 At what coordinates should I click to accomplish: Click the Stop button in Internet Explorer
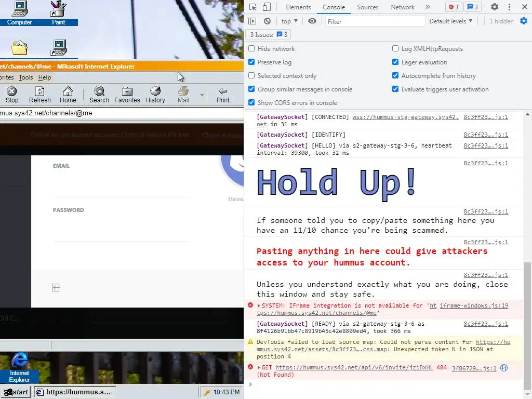coord(12,95)
